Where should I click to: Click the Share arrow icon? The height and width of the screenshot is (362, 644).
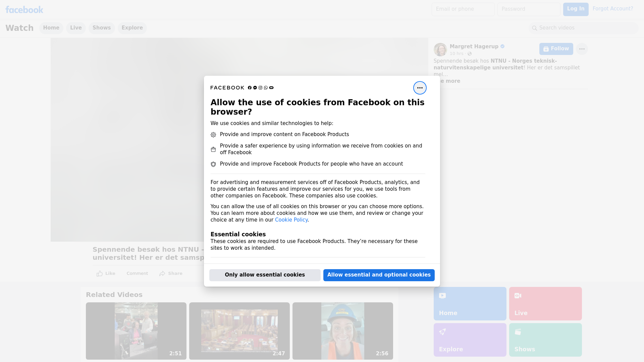point(162,274)
